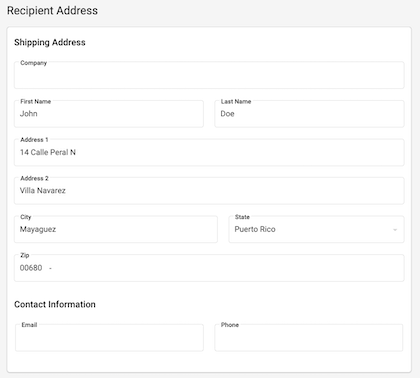Focus the City field showing Mayaguez
Screen dimensions: 420x378
(x=116, y=229)
